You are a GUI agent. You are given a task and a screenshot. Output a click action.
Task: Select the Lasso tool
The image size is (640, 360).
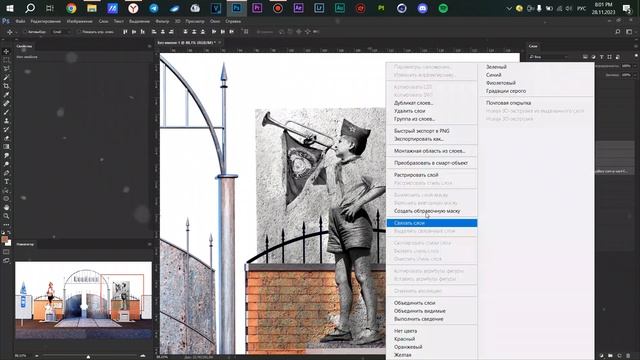6,69
